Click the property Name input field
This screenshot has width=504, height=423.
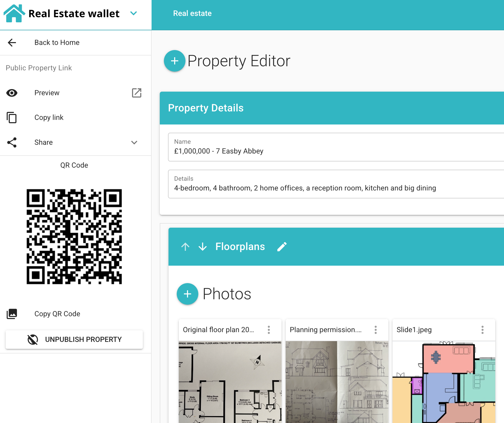click(334, 151)
